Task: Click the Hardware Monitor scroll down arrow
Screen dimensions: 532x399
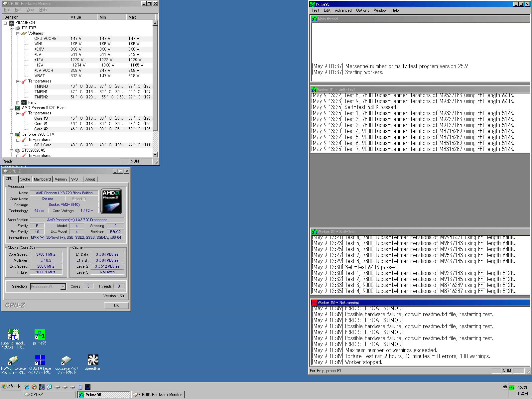Action: (x=155, y=155)
